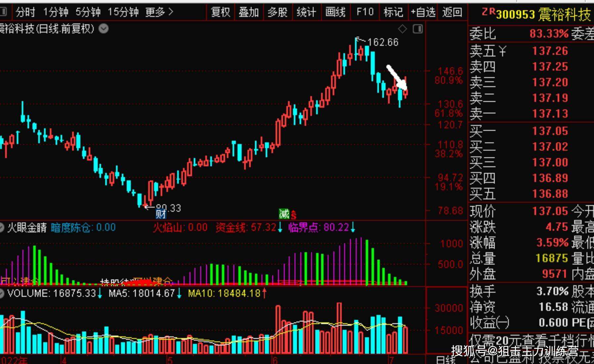
Task: Click the panel icon left of 分时
Action: [3, 12]
